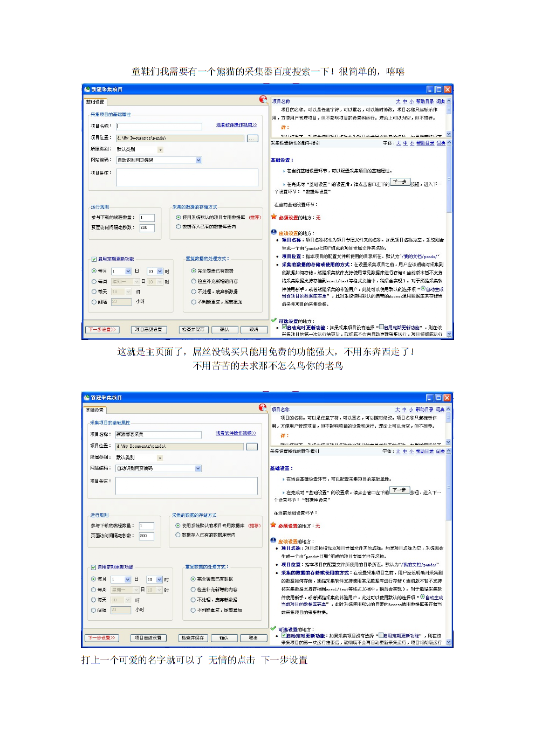Open 每月 day dropdown in lower dialog
The height and width of the screenshot is (756, 535).
pos(128,579)
